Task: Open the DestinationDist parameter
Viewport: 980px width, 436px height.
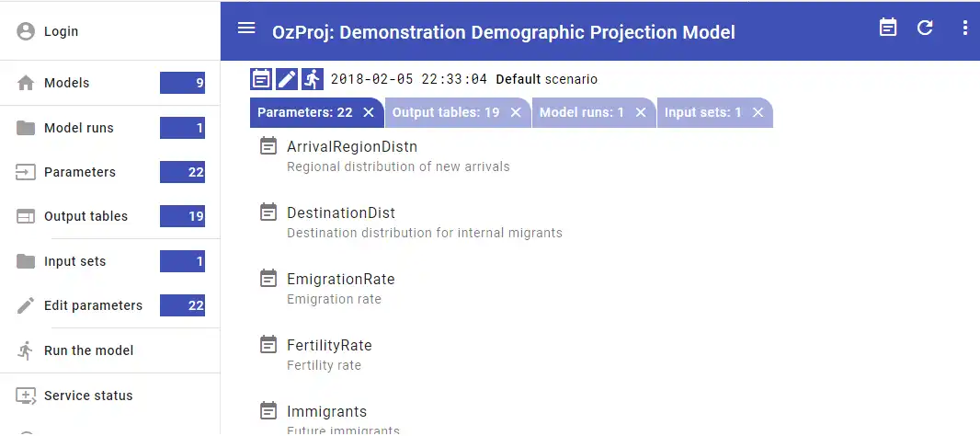Action: (341, 212)
